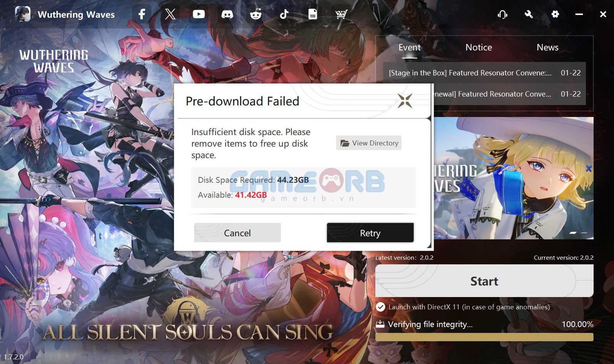The height and width of the screenshot is (364, 614).
Task: Click the Available 41.42GB value
Action: pyautogui.click(x=251, y=195)
